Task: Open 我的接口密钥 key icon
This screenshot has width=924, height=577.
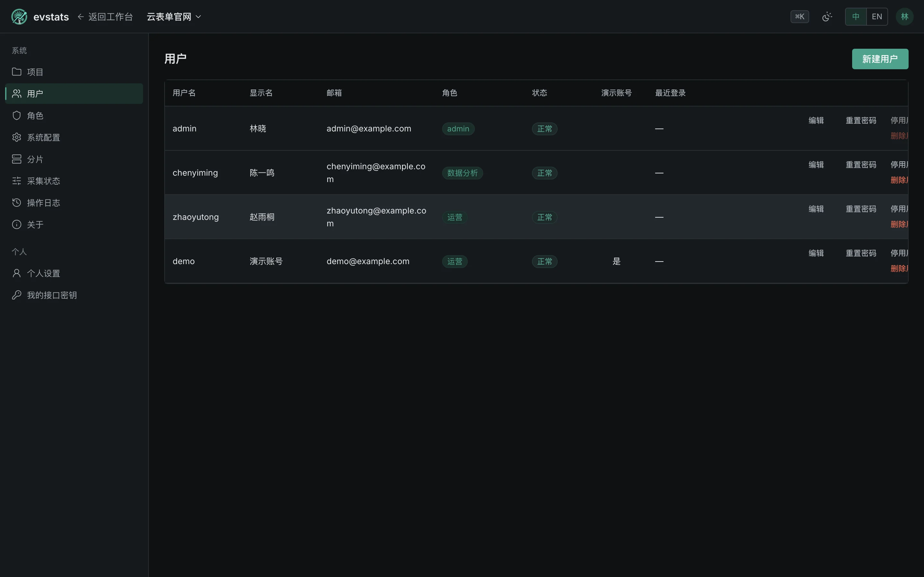Action: (16, 295)
